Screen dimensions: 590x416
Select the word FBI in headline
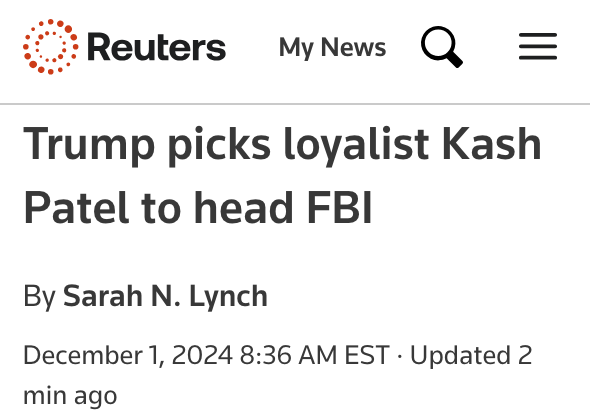click(x=340, y=208)
